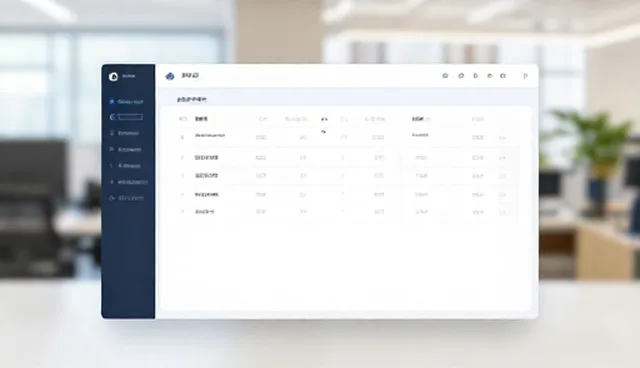Screen dimensions: 640x368
Task: Open the last sidebar menu item
Action: coord(126,198)
